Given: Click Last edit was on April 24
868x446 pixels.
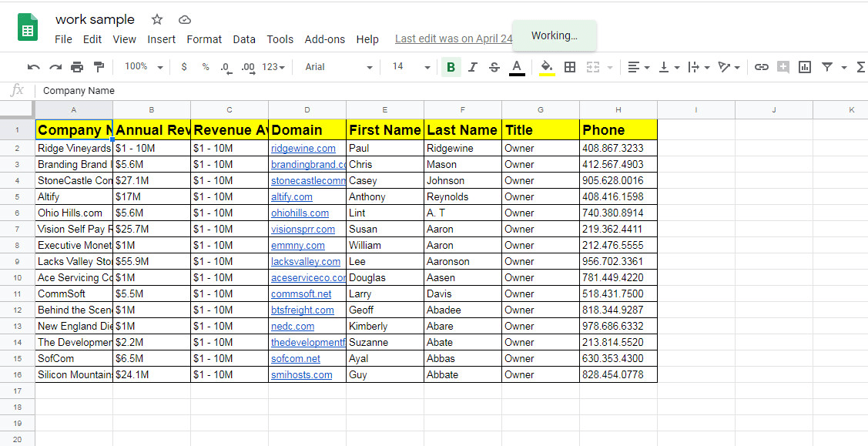Looking at the screenshot, I should (454, 39).
